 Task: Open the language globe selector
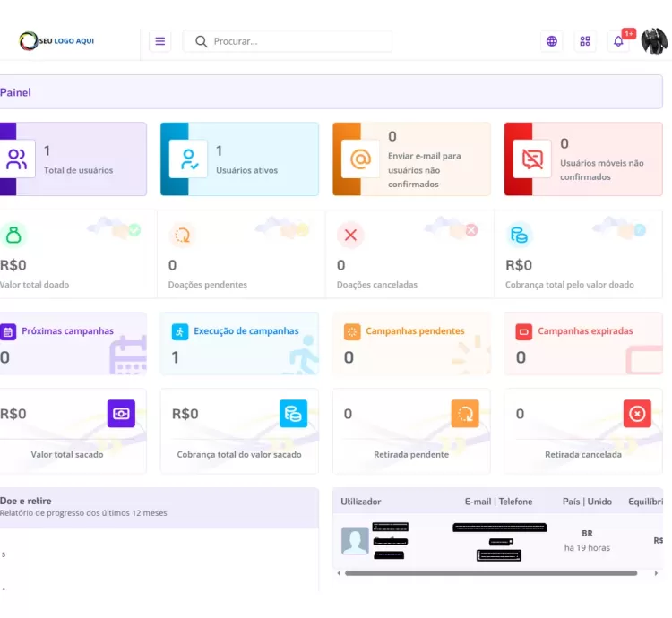pos(551,41)
